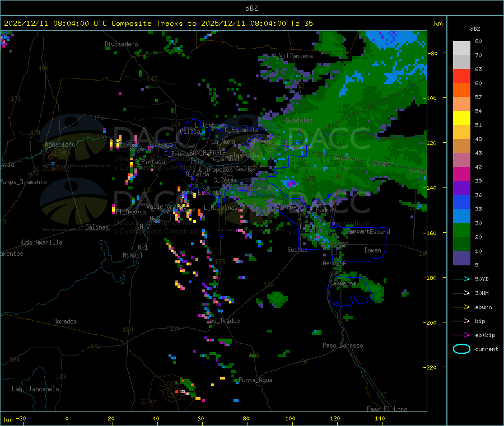
Task: Click the La_Nora label
Action: [223, 142]
